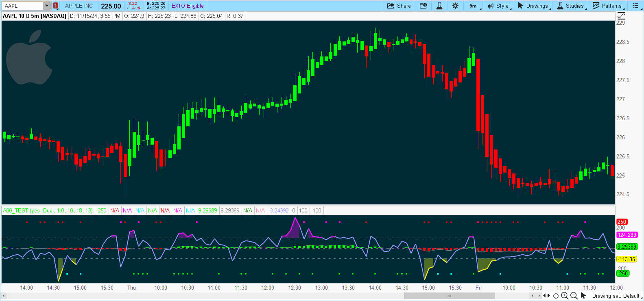Image resolution: width=644 pixels, height=301 pixels.
Task: Click the Thu date label on time axis
Action: coord(131,288)
